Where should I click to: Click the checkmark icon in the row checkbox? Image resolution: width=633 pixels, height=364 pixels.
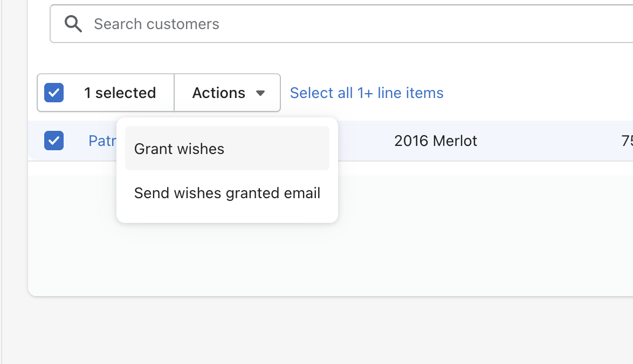(x=54, y=141)
